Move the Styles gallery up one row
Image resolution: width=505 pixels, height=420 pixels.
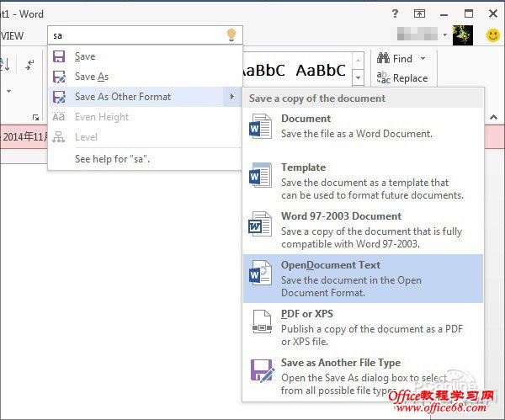click(359, 61)
